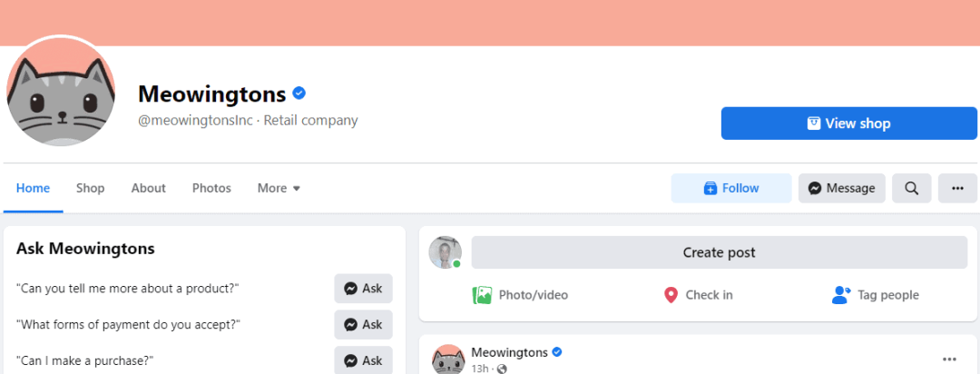This screenshot has height=374, width=980.
Task: Click the verified badge beside the Meowingtons page title
Action: pos(299,93)
